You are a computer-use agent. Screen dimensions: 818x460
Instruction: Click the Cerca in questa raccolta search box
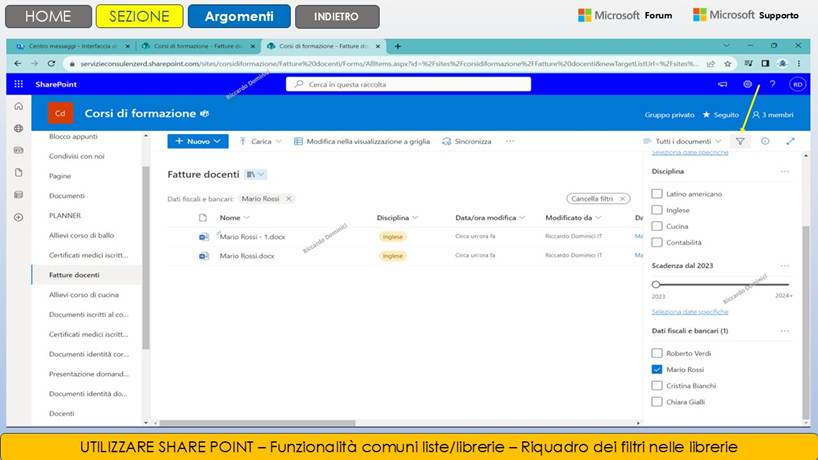click(408, 84)
